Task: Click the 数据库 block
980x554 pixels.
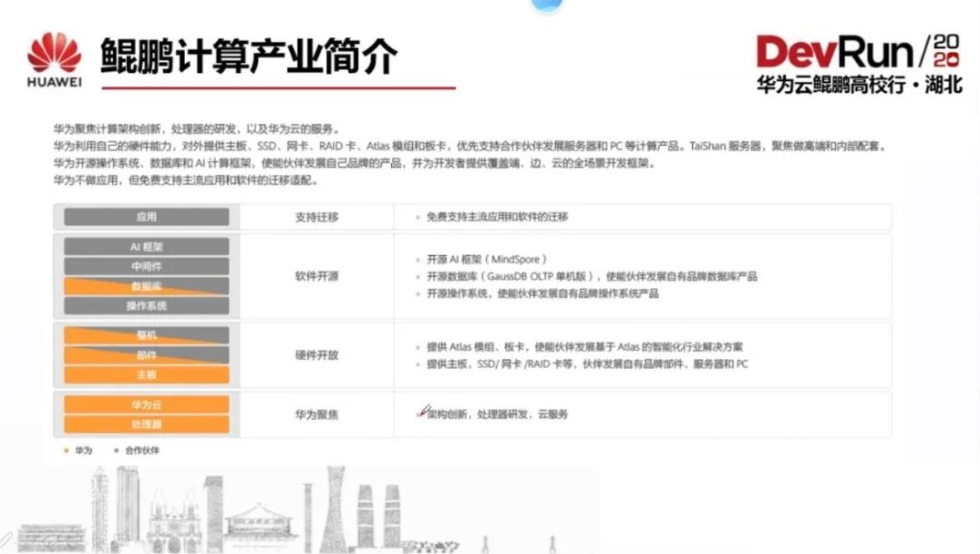Action: [x=146, y=286]
